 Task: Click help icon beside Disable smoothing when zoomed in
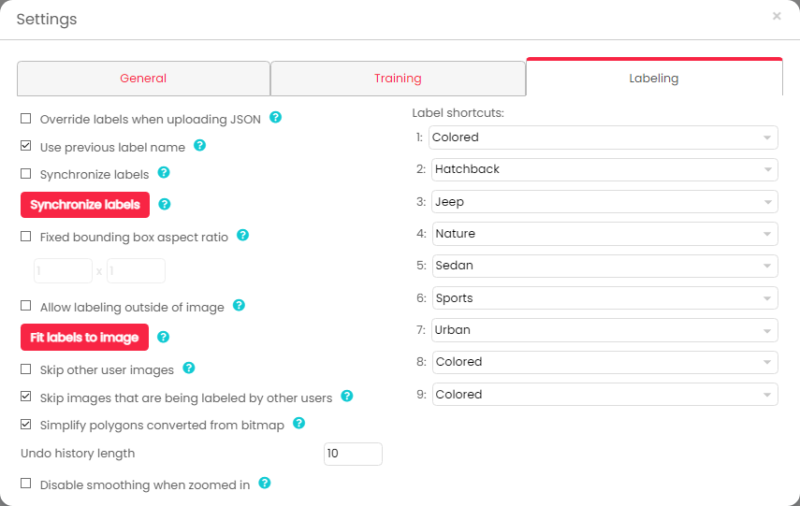(x=265, y=484)
